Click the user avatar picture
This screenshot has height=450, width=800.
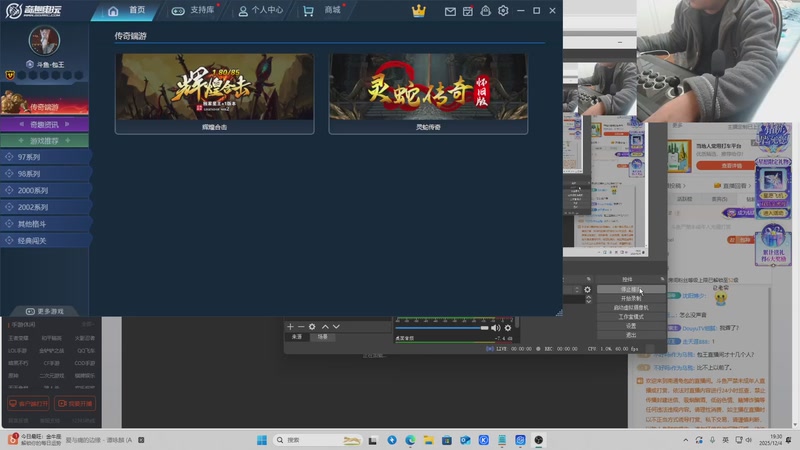(x=44, y=40)
